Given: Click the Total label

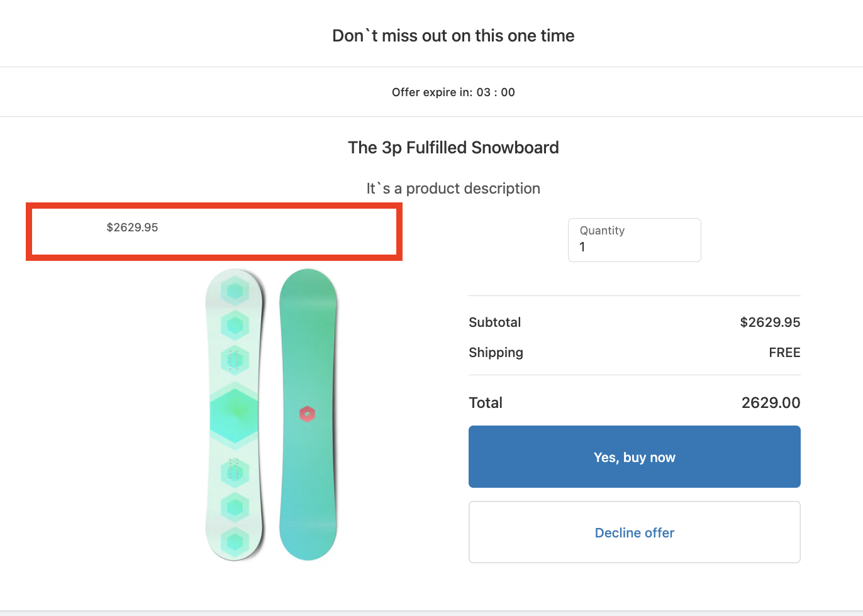Looking at the screenshot, I should [x=486, y=403].
